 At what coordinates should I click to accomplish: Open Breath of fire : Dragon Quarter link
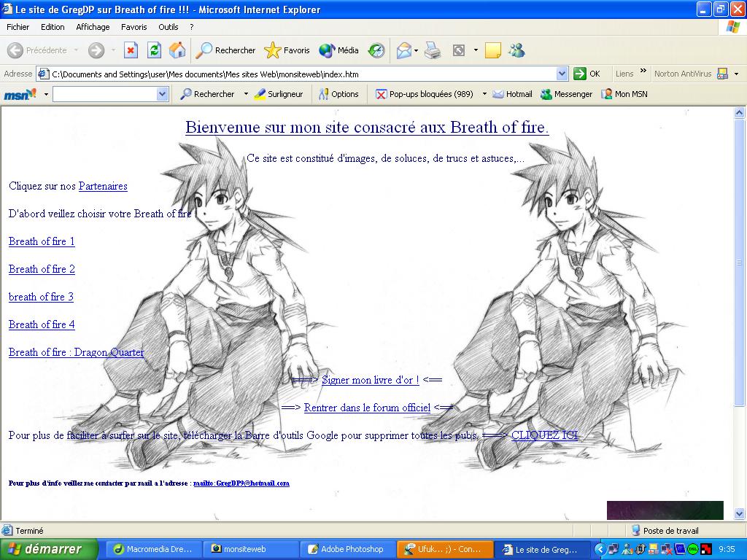point(76,352)
